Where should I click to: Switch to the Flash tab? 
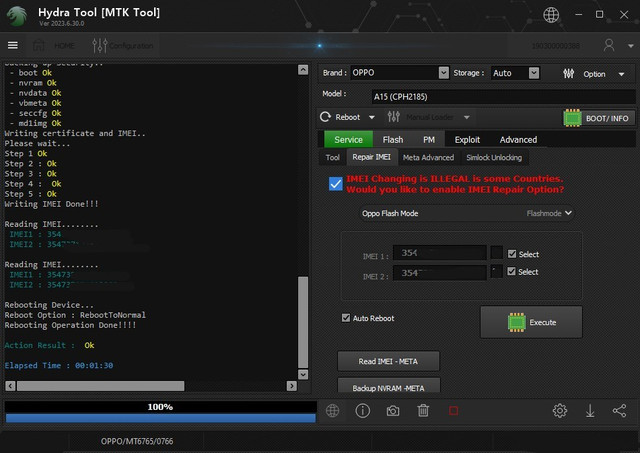click(x=393, y=140)
